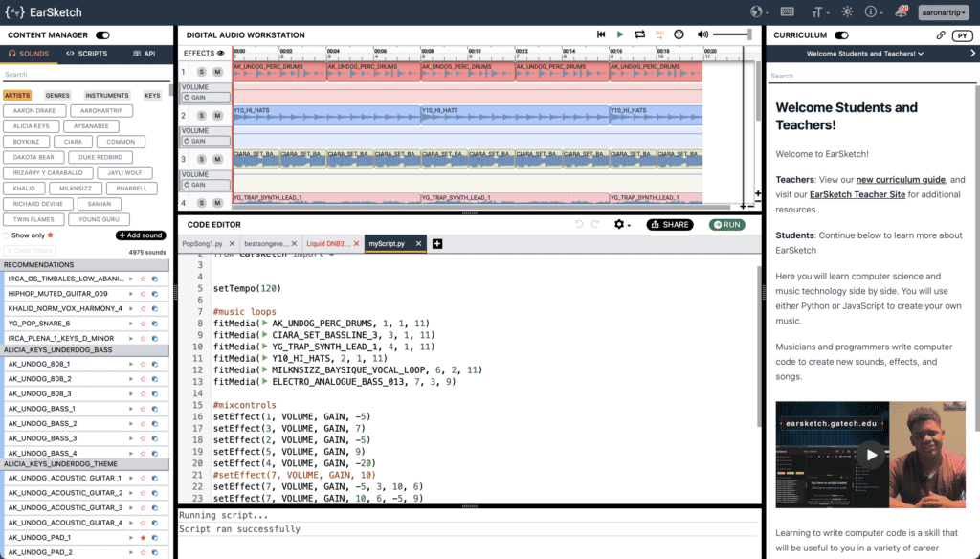Mute the DAW speaker icon
The image size is (980, 559).
703,35
